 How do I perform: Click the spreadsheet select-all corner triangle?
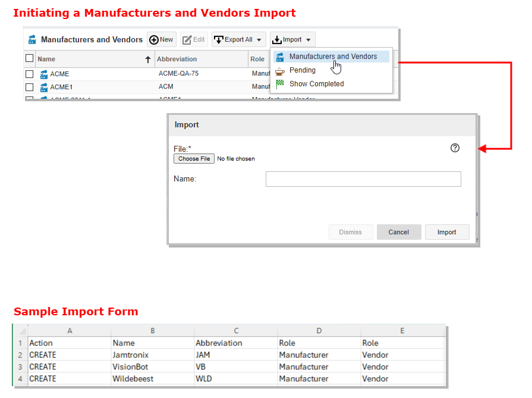point(22,331)
